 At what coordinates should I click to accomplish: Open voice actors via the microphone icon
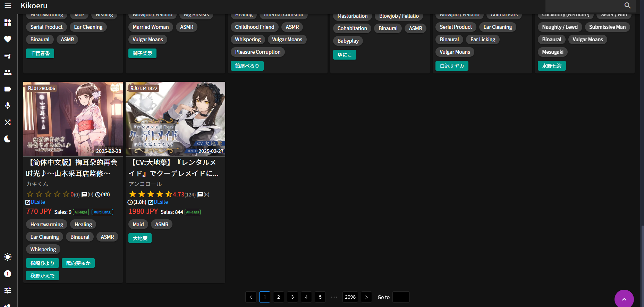(8, 106)
